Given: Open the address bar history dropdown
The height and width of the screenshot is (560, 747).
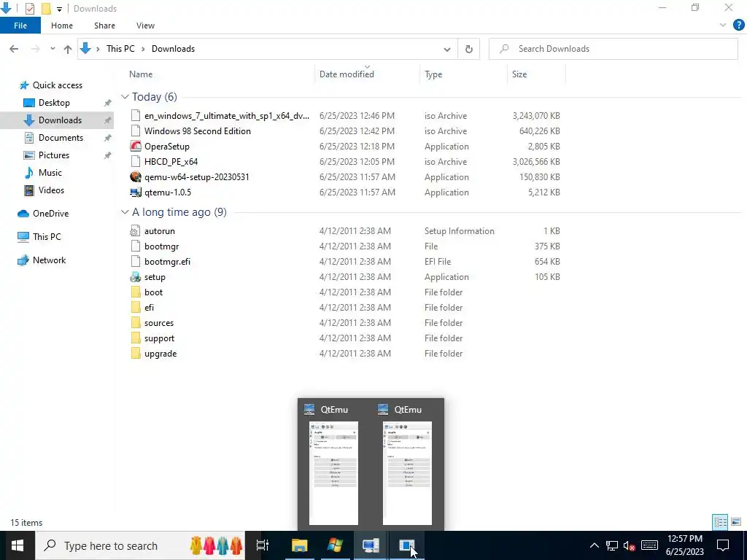Looking at the screenshot, I should 447,49.
